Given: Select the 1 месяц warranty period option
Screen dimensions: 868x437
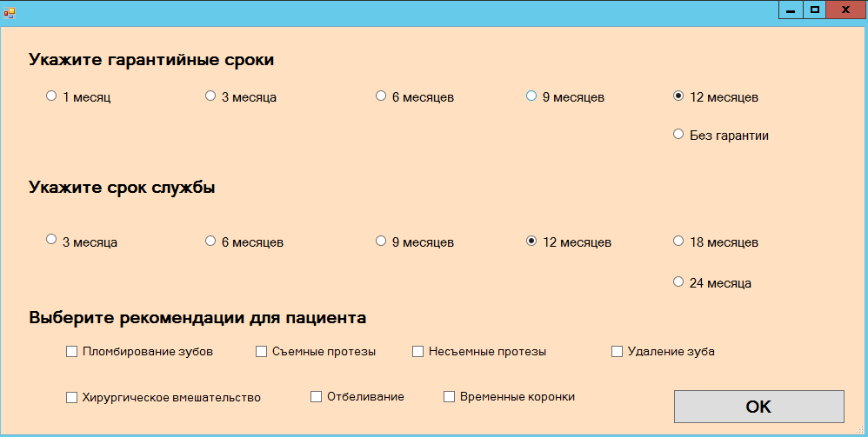Looking at the screenshot, I should coord(51,96).
